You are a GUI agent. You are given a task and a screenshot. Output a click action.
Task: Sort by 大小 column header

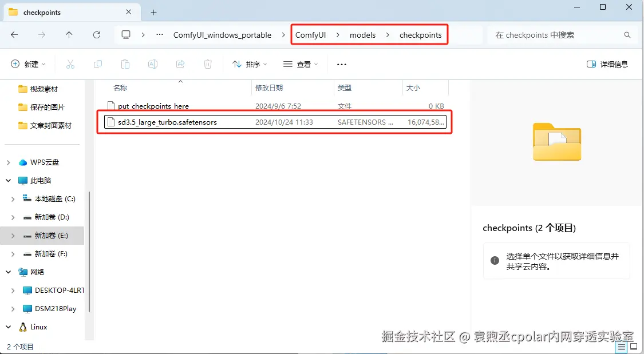pos(413,87)
